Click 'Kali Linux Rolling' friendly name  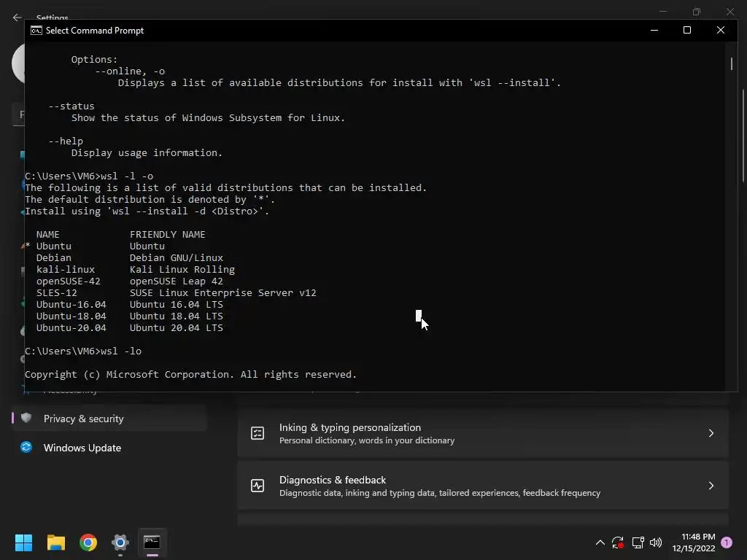182,270
